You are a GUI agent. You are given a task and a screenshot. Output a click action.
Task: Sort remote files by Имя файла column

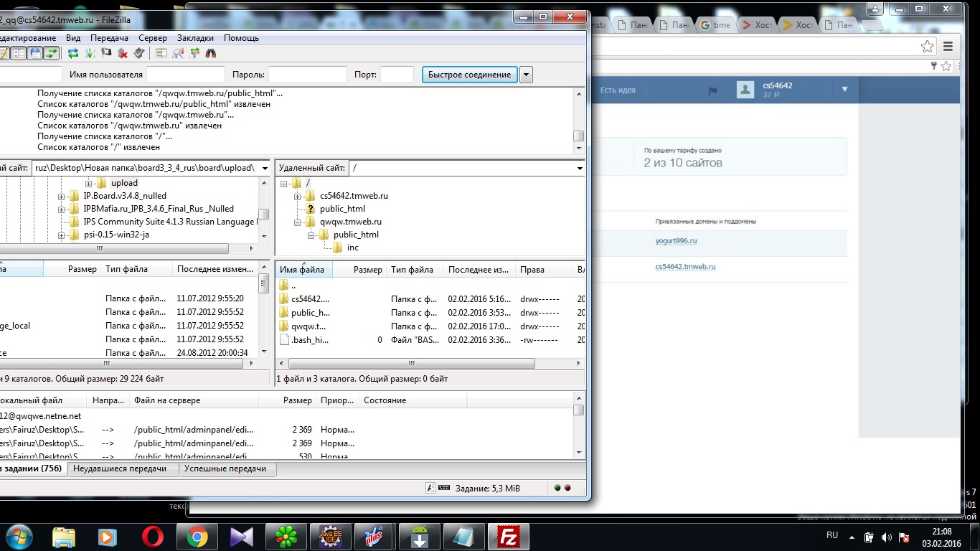click(304, 270)
